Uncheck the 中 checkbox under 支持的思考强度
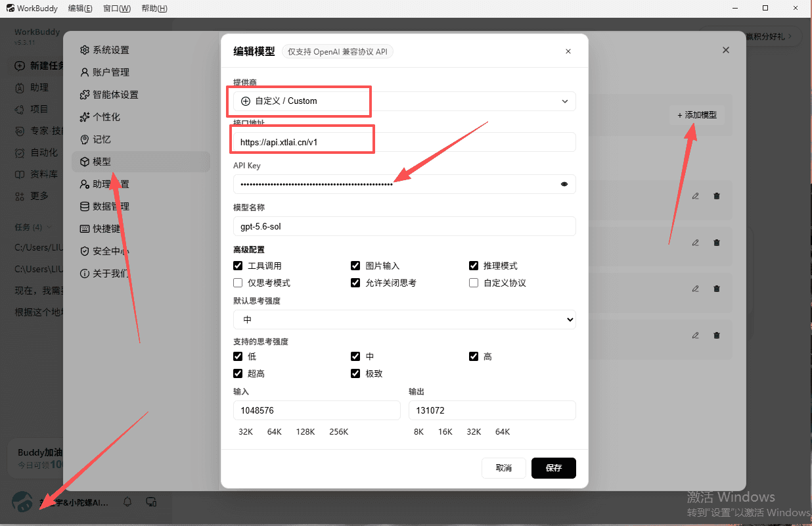 tap(355, 356)
